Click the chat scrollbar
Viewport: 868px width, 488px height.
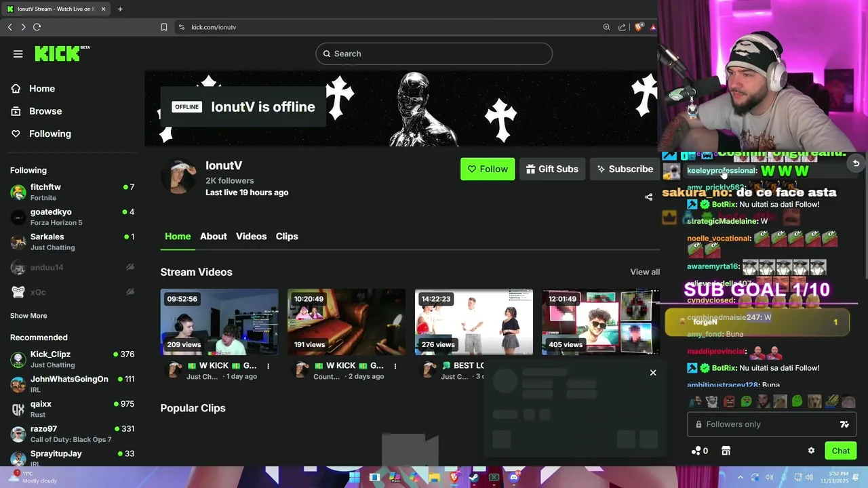tap(865, 216)
